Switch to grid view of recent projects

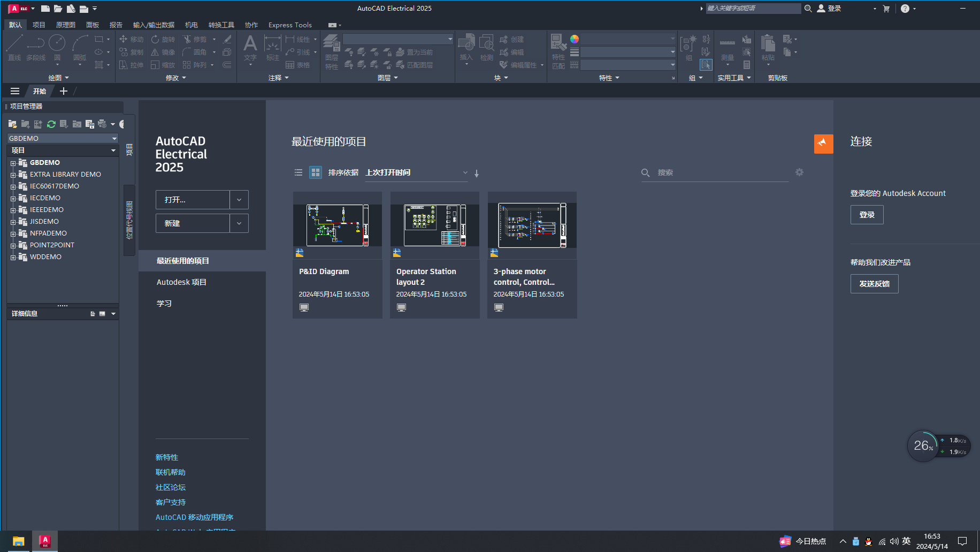coord(316,172)
